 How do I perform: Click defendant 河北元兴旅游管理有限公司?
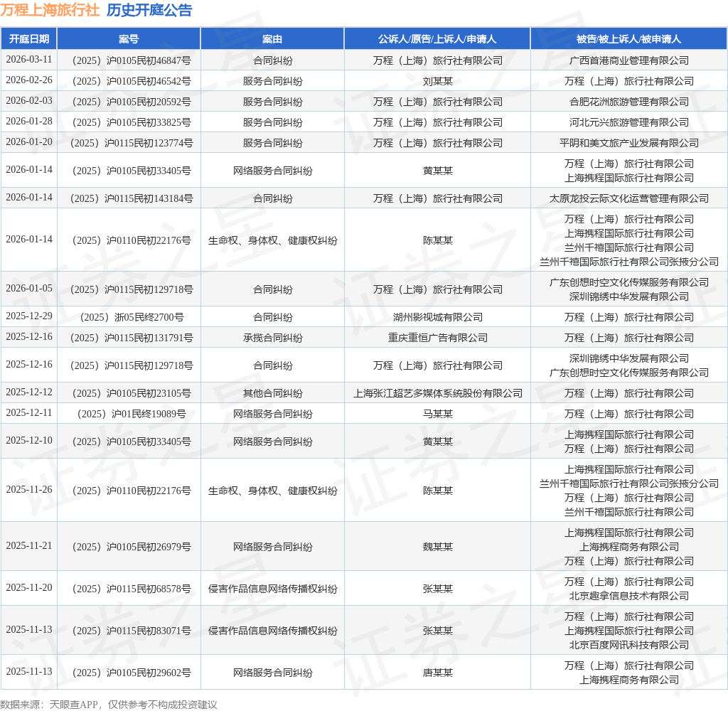[x=628, y=122]
